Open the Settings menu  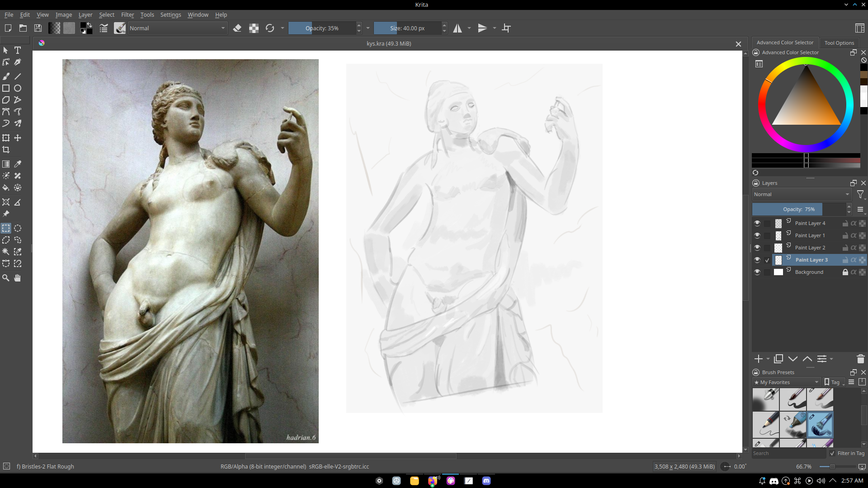(170, 14)
